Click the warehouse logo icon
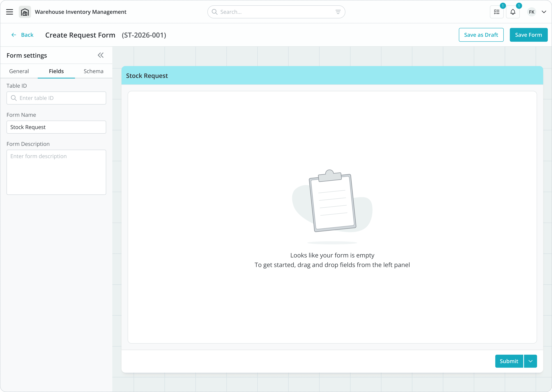Viewport: 552px width, 392px height. tap(25, 12)
